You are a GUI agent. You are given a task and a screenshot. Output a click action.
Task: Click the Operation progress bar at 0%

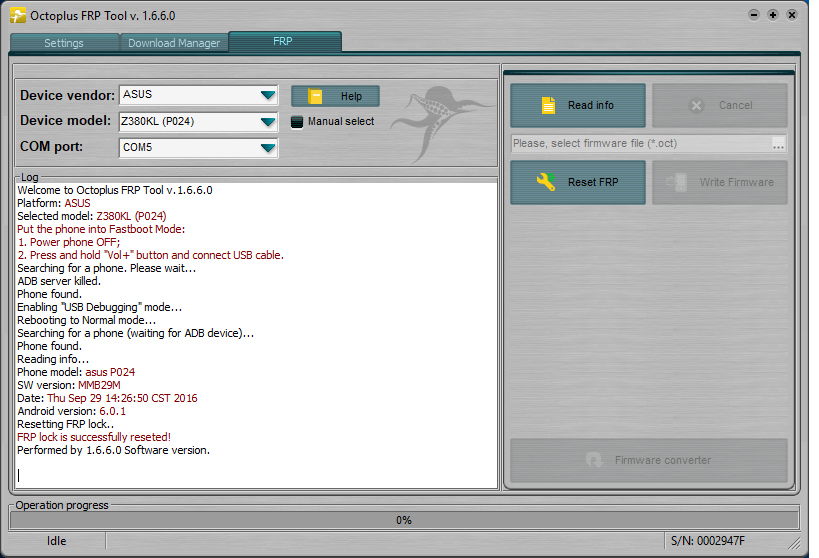point(404,520)
